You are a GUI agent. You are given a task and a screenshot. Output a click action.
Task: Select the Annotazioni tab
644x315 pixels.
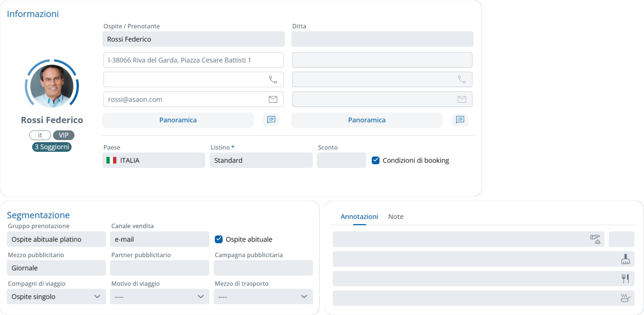(x=359, y=217)
